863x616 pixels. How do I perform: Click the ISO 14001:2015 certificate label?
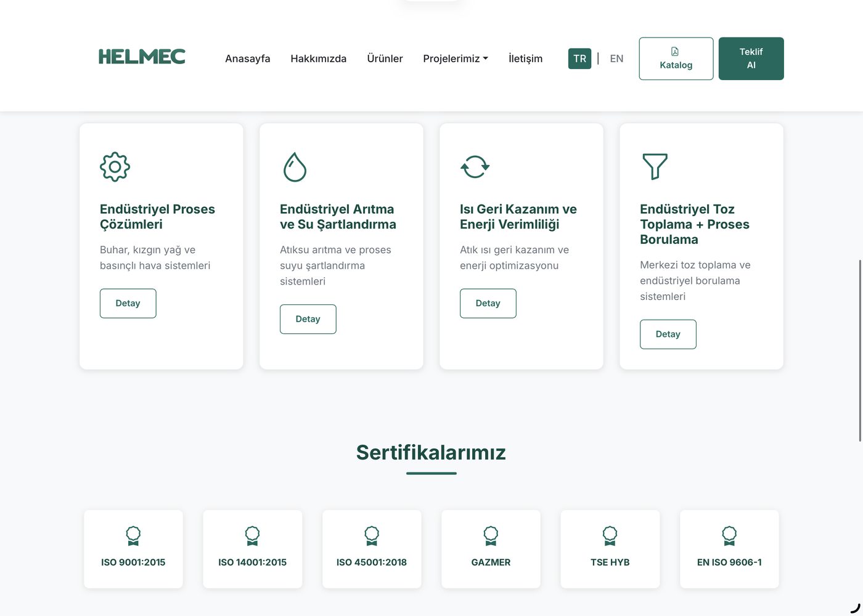tap(252, 562)
